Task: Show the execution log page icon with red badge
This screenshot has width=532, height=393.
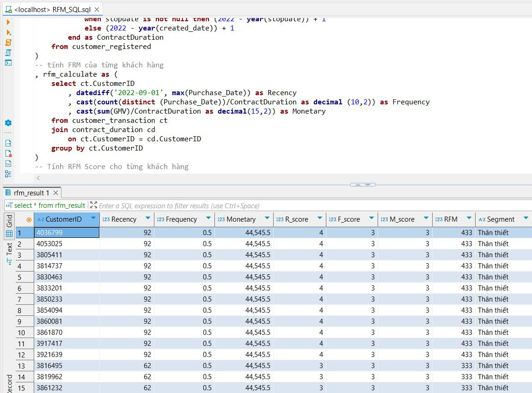Action: click(x=8, y=154)
